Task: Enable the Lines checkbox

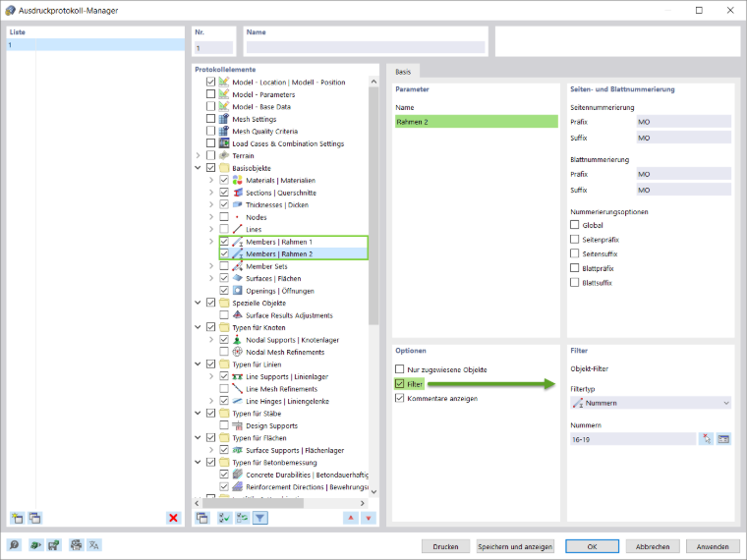Action: tap(224, 229)
